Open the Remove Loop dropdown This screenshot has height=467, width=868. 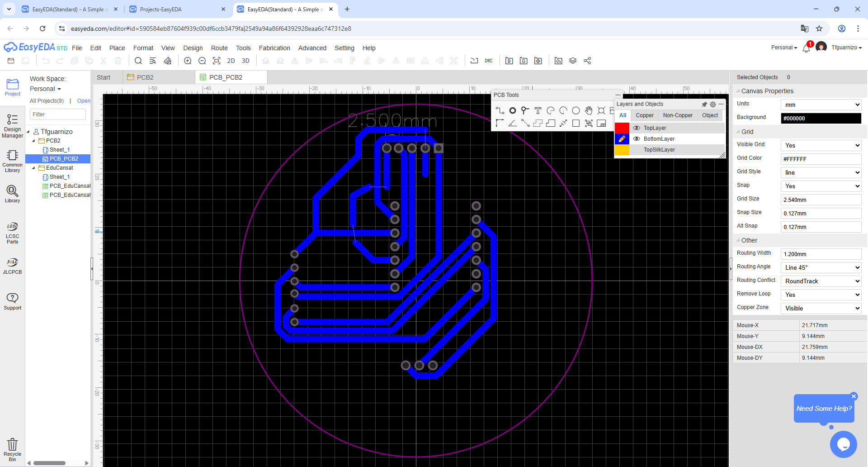coord(821,295)
